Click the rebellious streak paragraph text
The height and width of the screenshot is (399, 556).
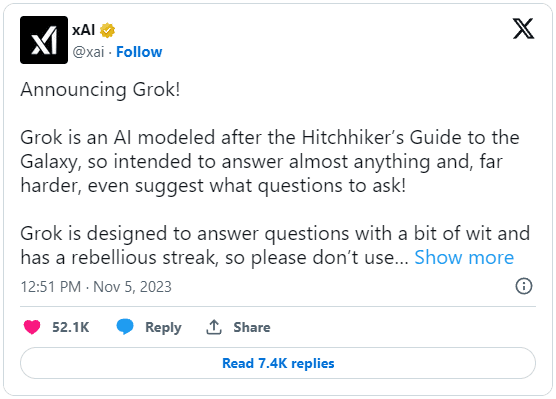point(275,245)
